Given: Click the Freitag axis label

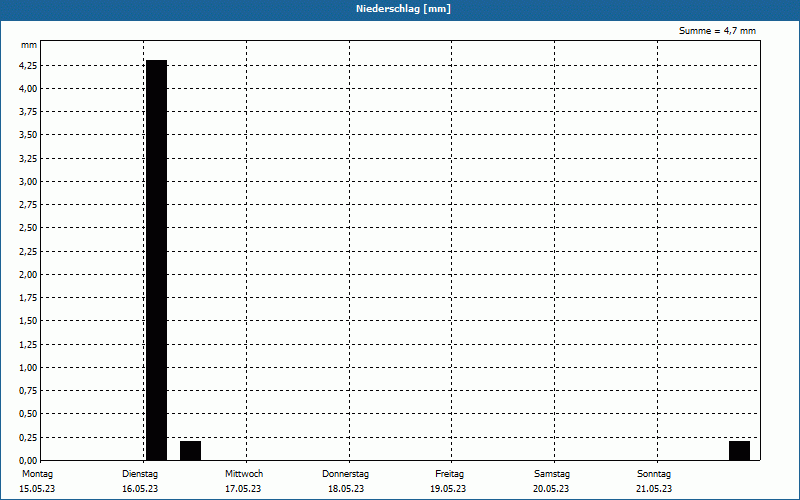Looking at the screenshot, I should click(449, 474).
